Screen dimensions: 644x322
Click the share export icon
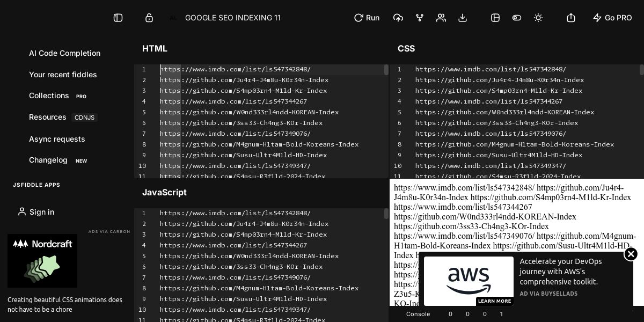[x=571, y=18]
